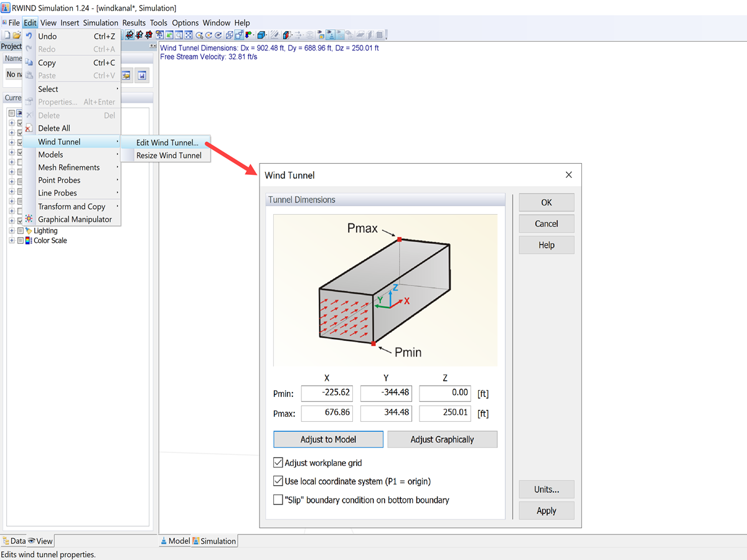
Task: Click the Color Scale rainbow icon in tree
Action: pyautogui.click(x=29, y=240)
